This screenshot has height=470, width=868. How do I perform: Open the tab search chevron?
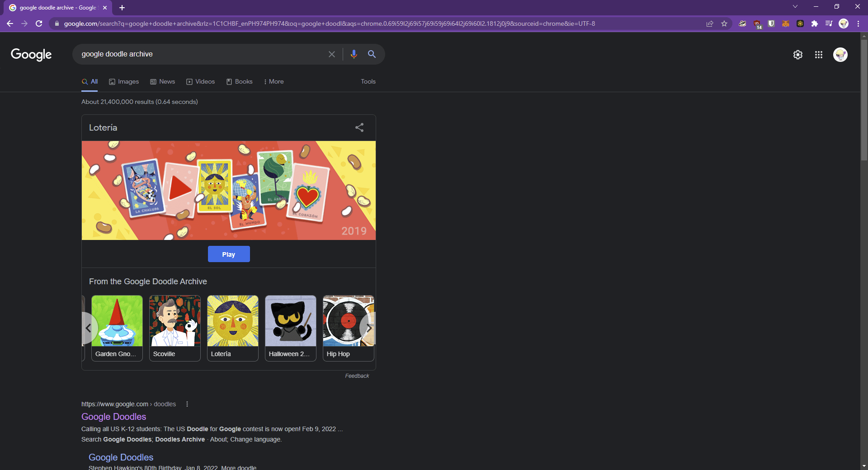point(795,6)
